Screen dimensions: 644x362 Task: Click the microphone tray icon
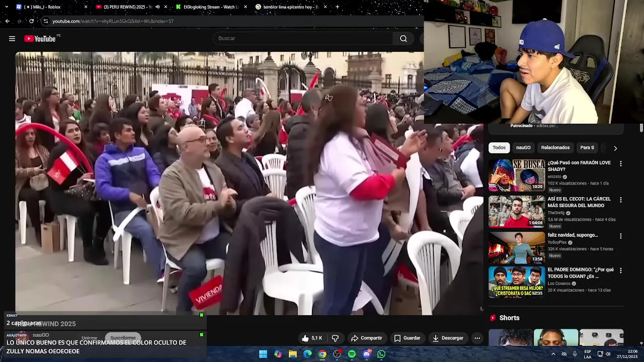575,354
